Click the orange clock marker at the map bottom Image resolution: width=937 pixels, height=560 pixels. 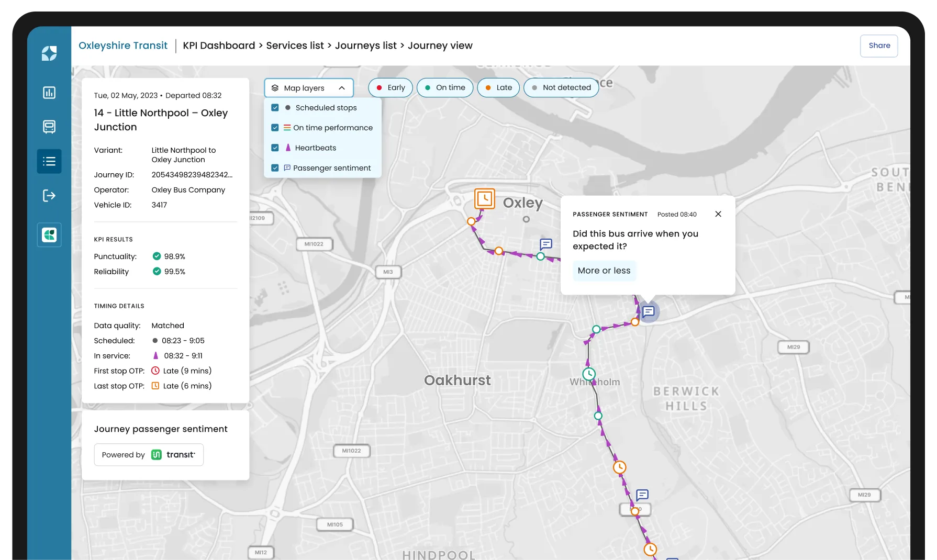tap(650, 550)
